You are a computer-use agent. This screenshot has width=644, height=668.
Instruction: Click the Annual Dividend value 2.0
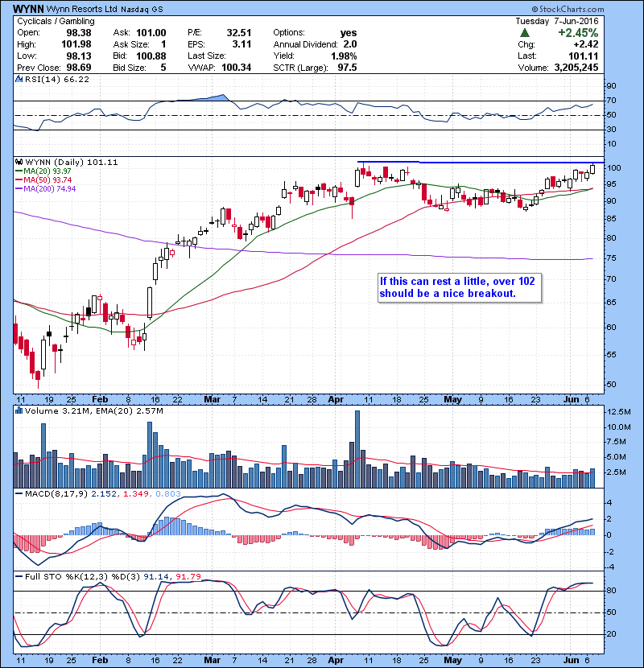click(x=350, y=44)
